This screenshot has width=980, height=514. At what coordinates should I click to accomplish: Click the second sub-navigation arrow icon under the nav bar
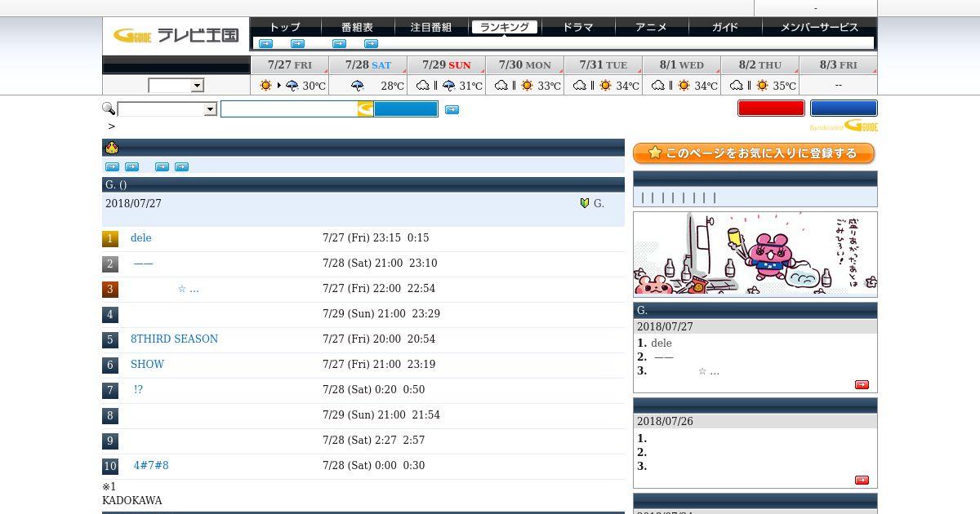tap(297, 43)
